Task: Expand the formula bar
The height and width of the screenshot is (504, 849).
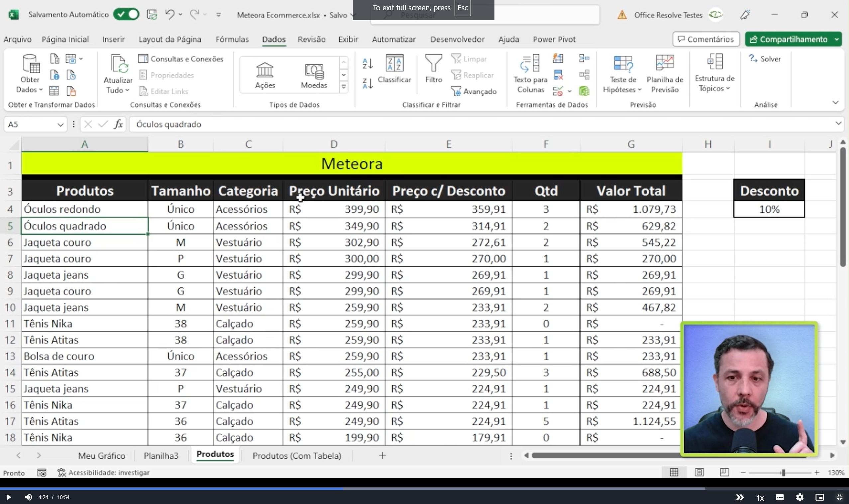Action: click(838, 124)
